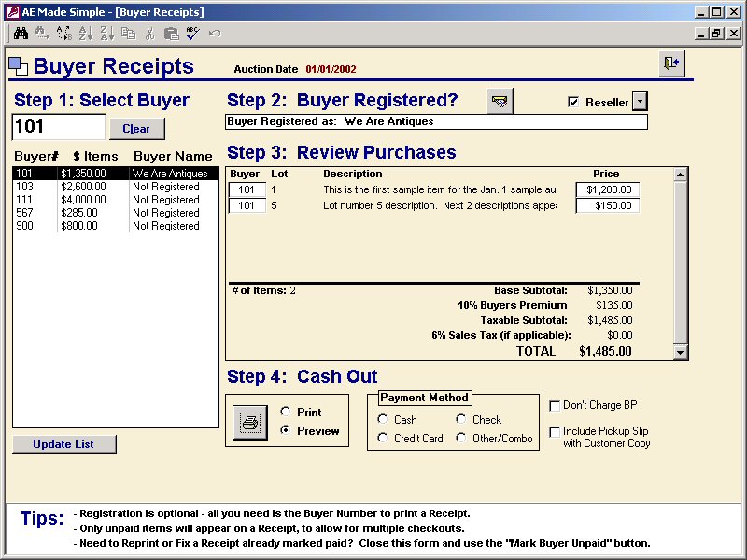Viewport: 747px width, 560px height.
Task: Click the $0.00 Sales Tax value
Action: 620,335
